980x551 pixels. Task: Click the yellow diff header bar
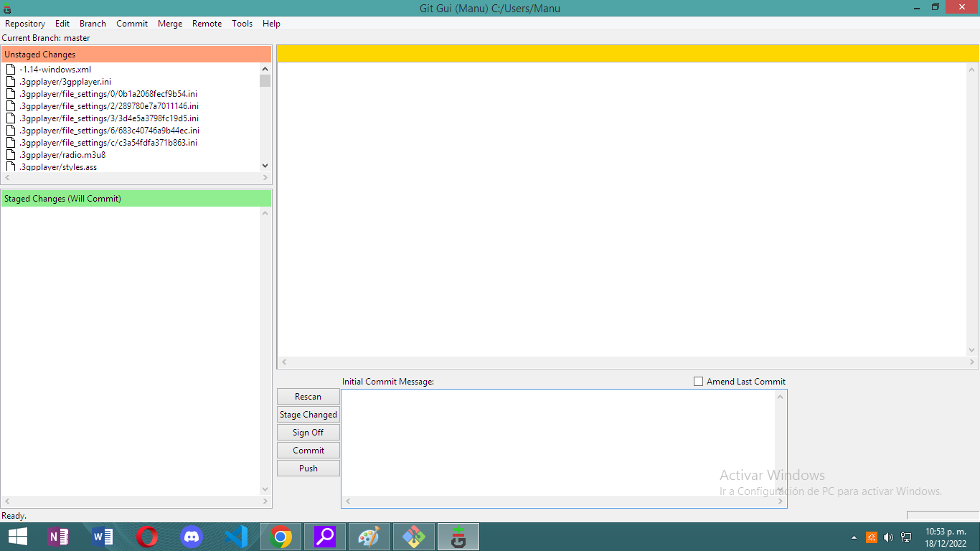[x=628, y=54]
